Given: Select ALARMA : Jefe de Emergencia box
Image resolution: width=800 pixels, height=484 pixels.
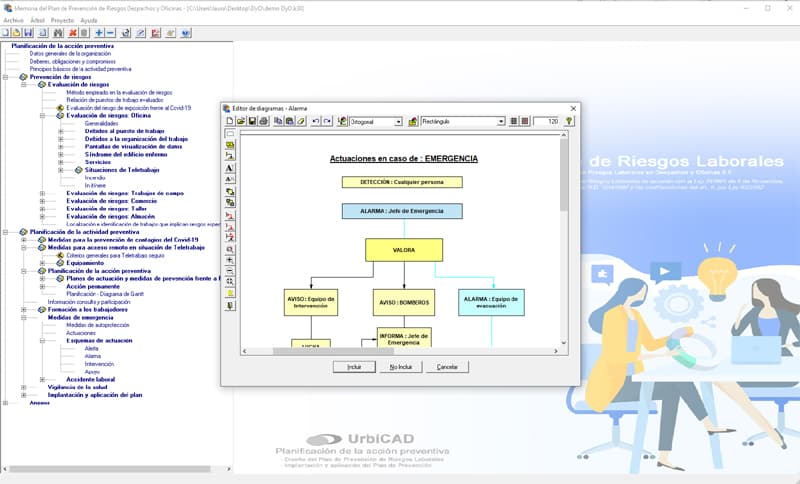Looking at the screenshot, I should [402, 211].
